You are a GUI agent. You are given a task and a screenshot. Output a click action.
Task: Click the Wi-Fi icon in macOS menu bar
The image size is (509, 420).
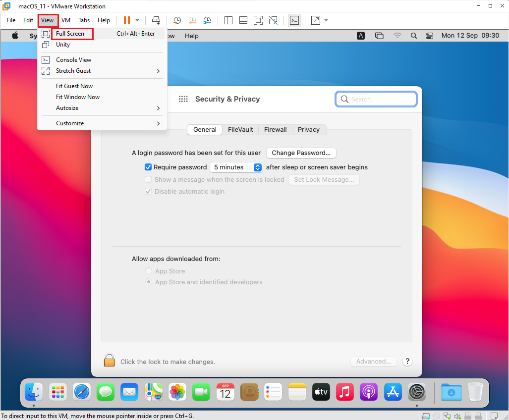397,36
